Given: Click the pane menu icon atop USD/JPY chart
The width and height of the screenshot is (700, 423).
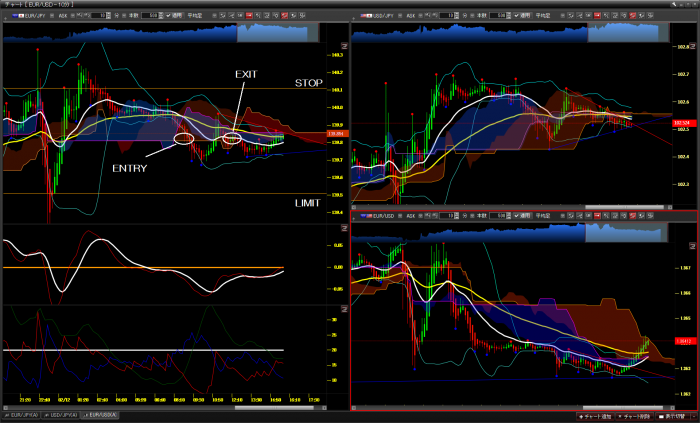Looking at the screenshot, I should point(692,46).
